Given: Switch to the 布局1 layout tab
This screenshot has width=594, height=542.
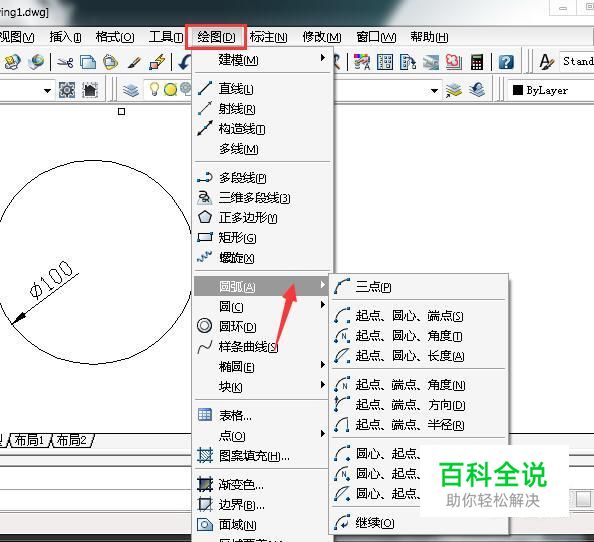Looking at the screenshot, I should [30, 440].
